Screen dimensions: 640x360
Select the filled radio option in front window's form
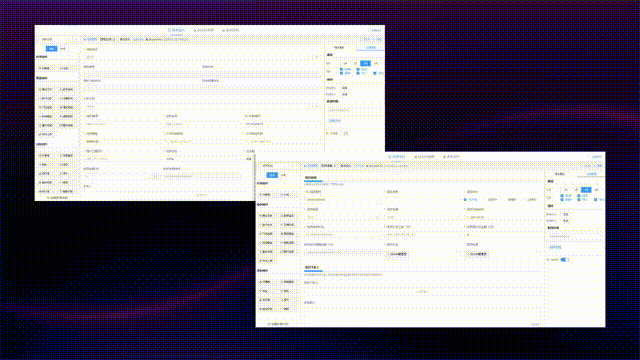(x=465, y=200)
